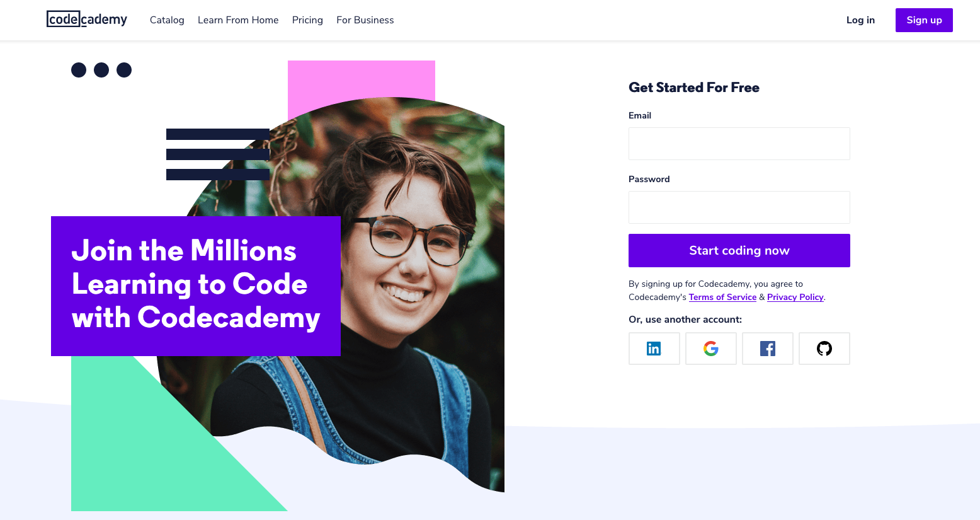Go to the Pricing page
Screen dimensions: 980x520
(307, 20)
